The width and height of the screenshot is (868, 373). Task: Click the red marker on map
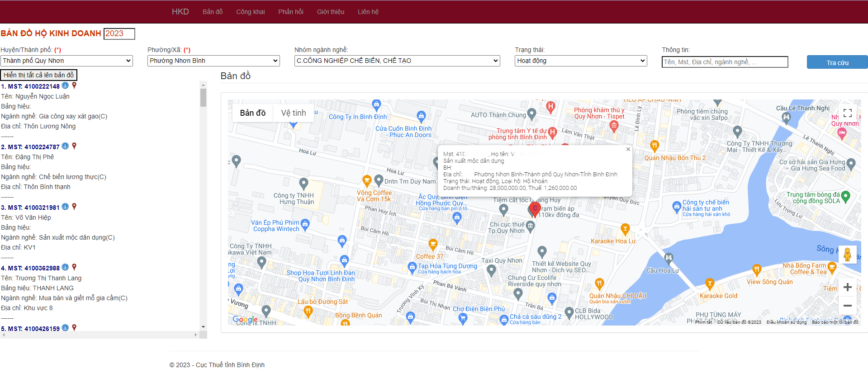535,209
